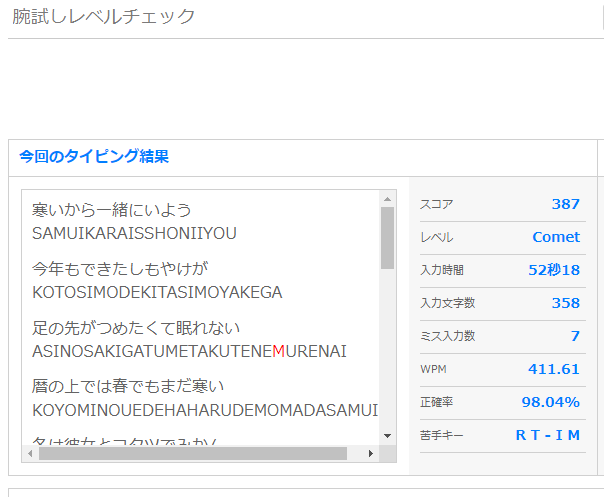
Task: Click the Comet level value
Action: 555,237
